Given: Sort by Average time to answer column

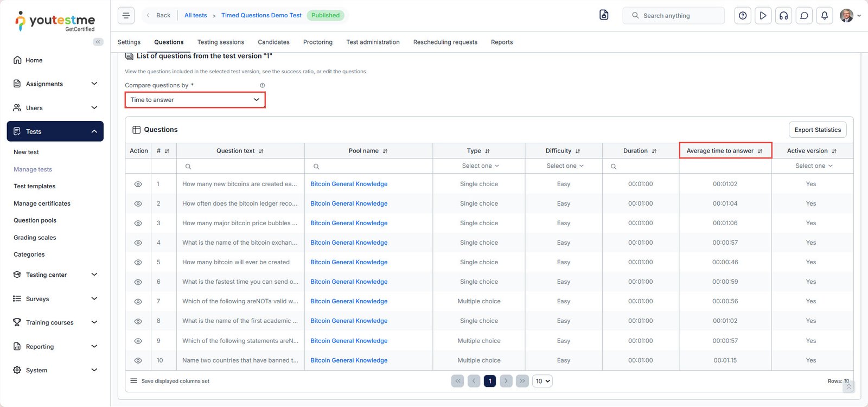Looking at the screenshot, I should [x=759, y=151].
